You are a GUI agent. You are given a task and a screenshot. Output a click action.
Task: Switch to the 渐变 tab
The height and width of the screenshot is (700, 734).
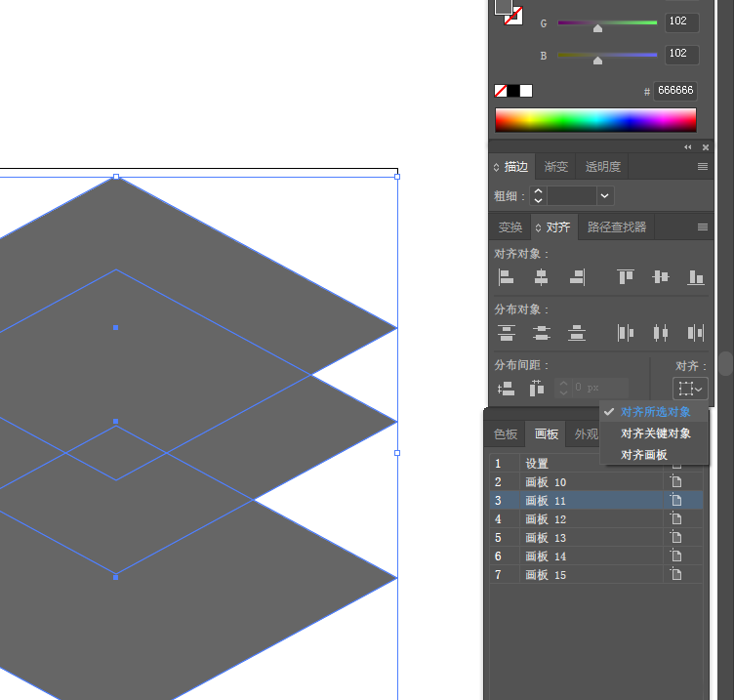tap(556, 167)
